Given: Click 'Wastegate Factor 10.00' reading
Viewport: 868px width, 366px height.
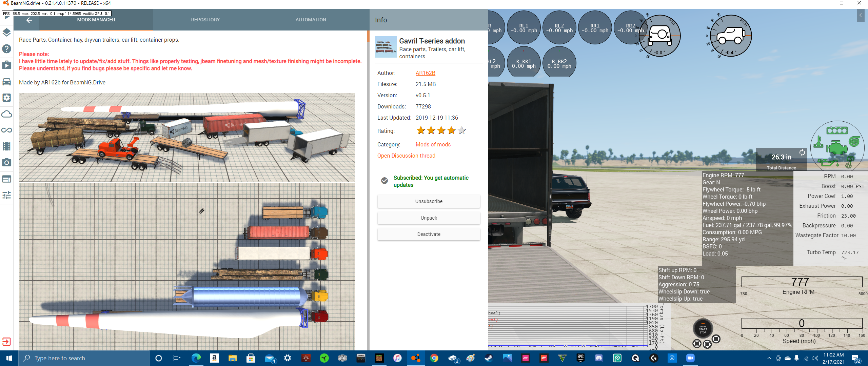Looking at the screenshot, I should tap(826, 236).
